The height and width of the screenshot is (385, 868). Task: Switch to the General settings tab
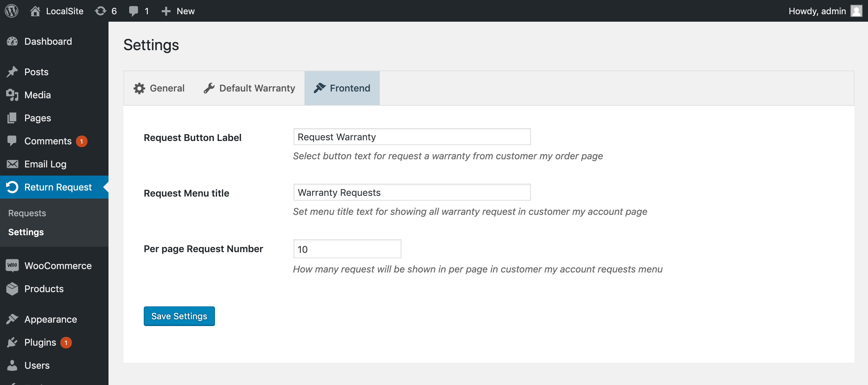point(159,88)
